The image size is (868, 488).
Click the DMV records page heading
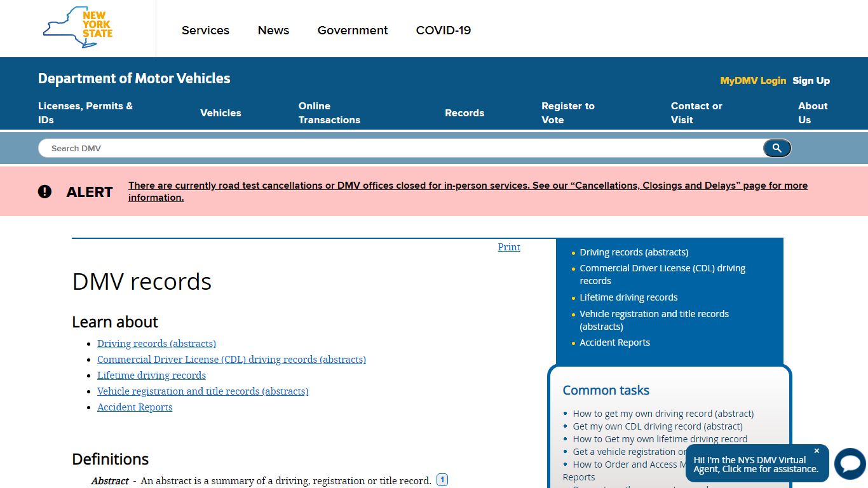142,281
